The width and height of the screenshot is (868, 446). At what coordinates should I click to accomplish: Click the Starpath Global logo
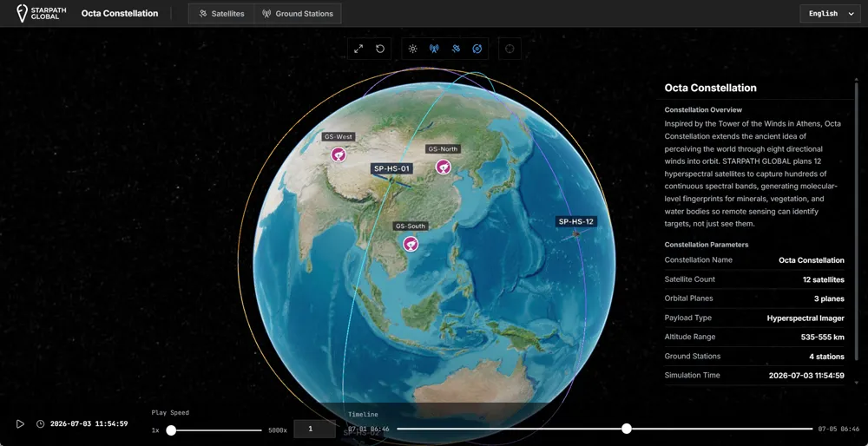(42, 13)
